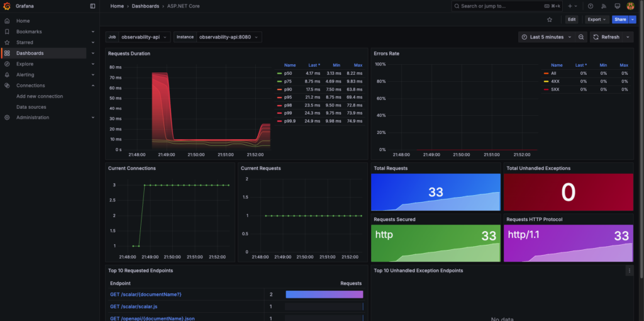This screenshot has width=644, height=321.
Task: Click the Refresh button
Action: (606, 37)
